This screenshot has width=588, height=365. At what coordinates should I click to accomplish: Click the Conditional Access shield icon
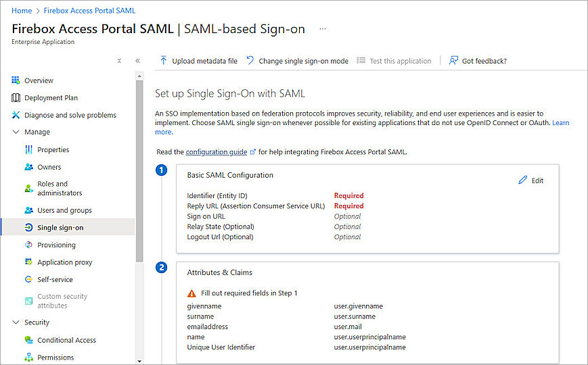click(28, 340)
